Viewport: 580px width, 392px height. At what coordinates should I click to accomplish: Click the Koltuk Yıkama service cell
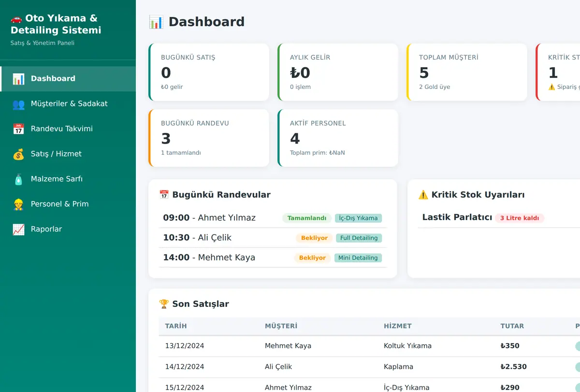click(407, 346)
